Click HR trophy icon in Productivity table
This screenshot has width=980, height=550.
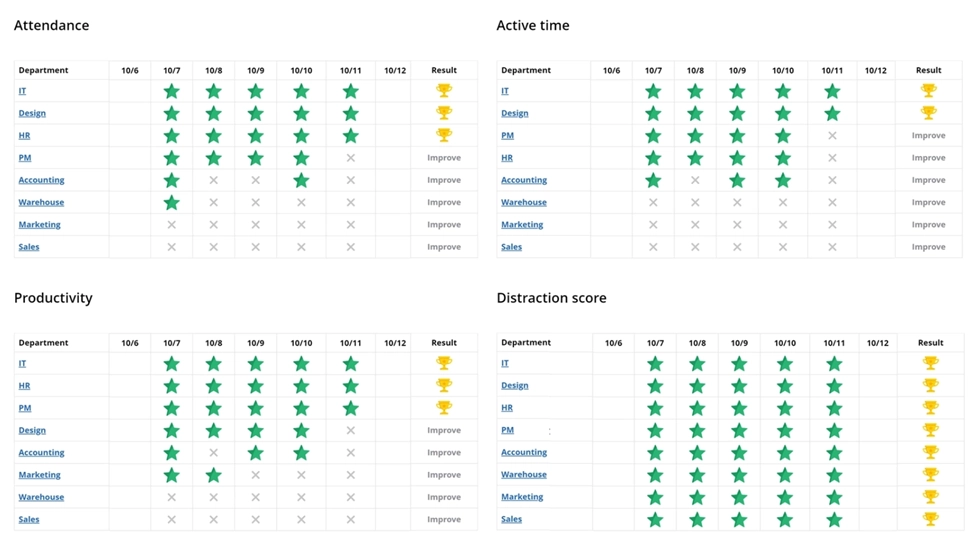[444, 386]
